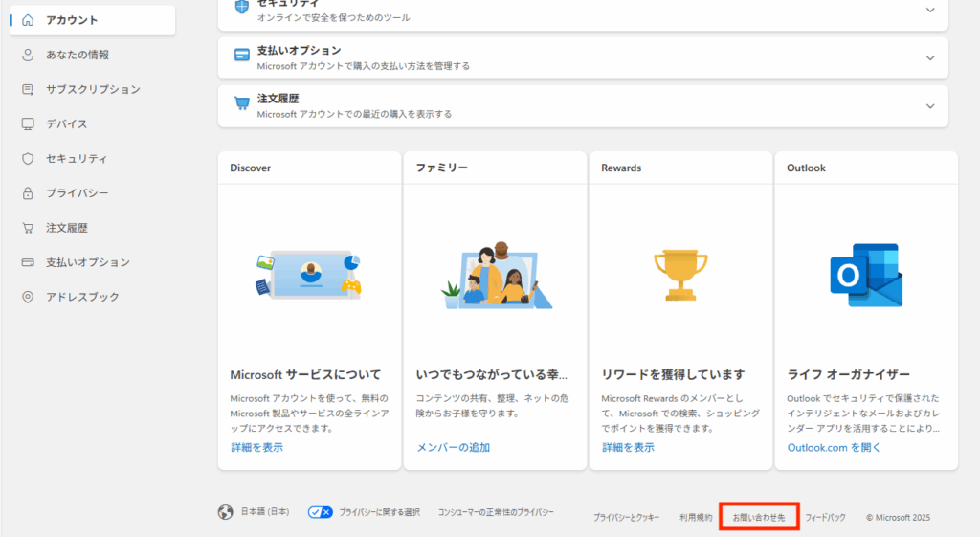The width and height of the screenshot is (980, 537).
Task: Click the shield icon for セキュリティ in sidebar
Action: (x=28, y=159)
